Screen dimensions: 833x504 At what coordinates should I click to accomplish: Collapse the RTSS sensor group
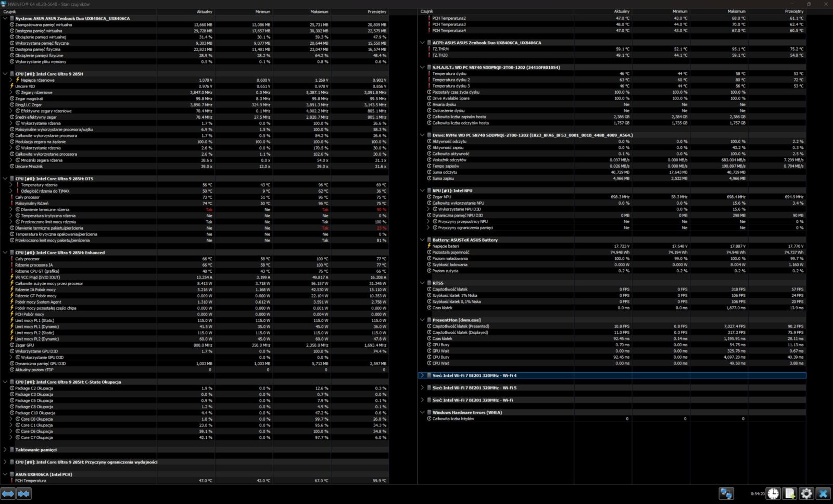[x=422, y=283]
